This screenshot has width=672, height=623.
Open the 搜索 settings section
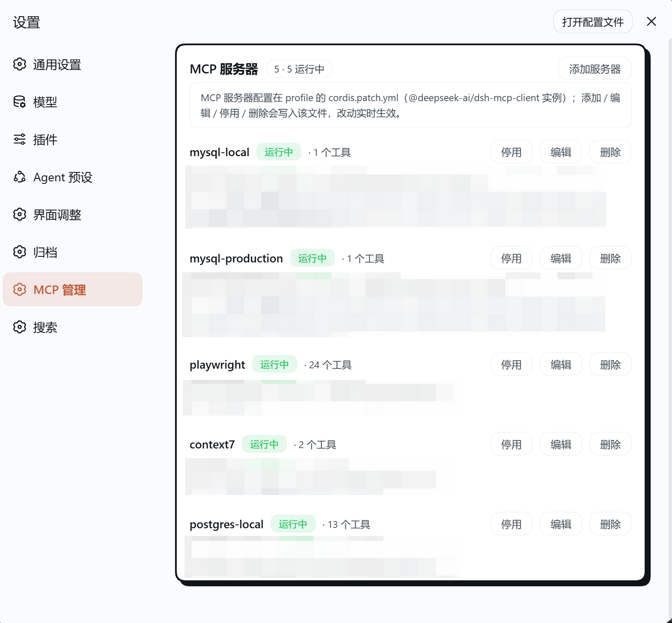pyautogui.click(x=73, y=327)
